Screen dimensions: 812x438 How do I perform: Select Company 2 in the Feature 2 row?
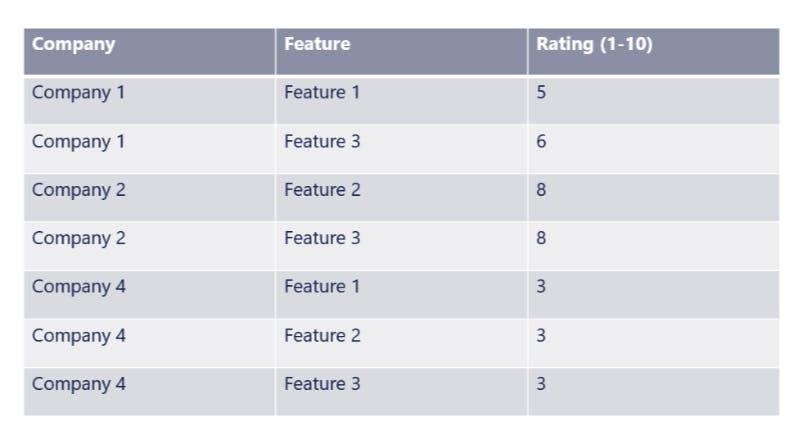coord(78,190)
